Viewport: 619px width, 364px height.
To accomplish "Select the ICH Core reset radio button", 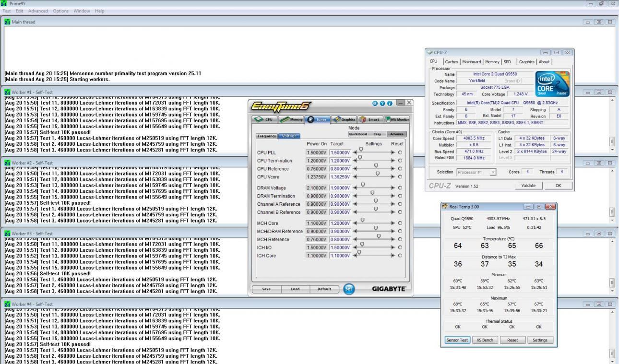I will pyautogui.click(x=400, y=256).
